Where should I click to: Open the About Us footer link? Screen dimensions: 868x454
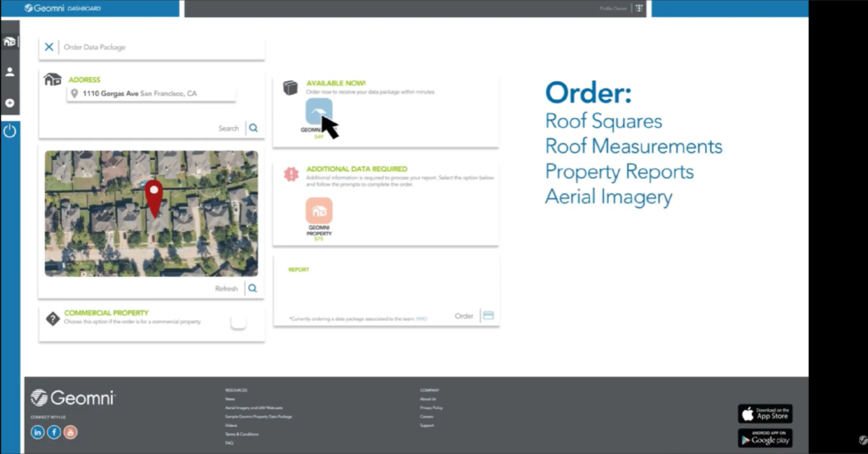[428, 399]
